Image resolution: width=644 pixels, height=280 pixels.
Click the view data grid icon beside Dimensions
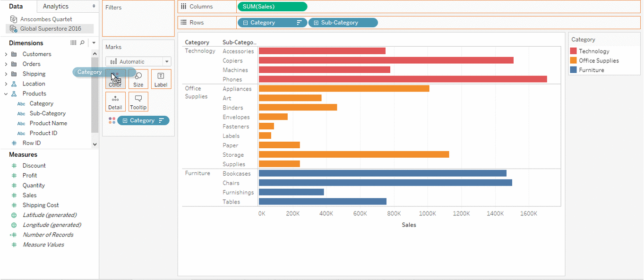73,42
